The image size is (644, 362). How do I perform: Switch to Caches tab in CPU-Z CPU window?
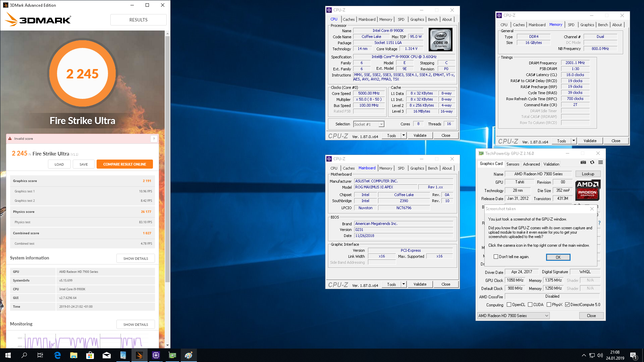coord(348,19)
